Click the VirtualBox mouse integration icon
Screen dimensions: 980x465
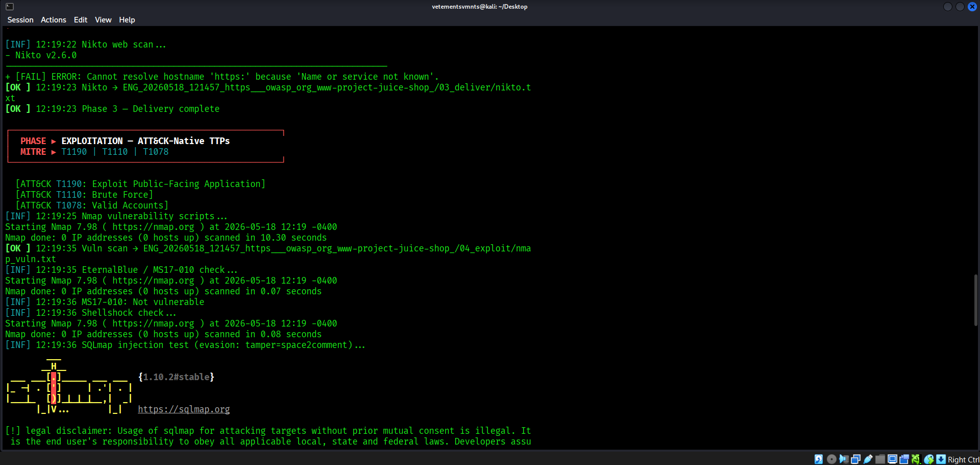coord(929,459)
